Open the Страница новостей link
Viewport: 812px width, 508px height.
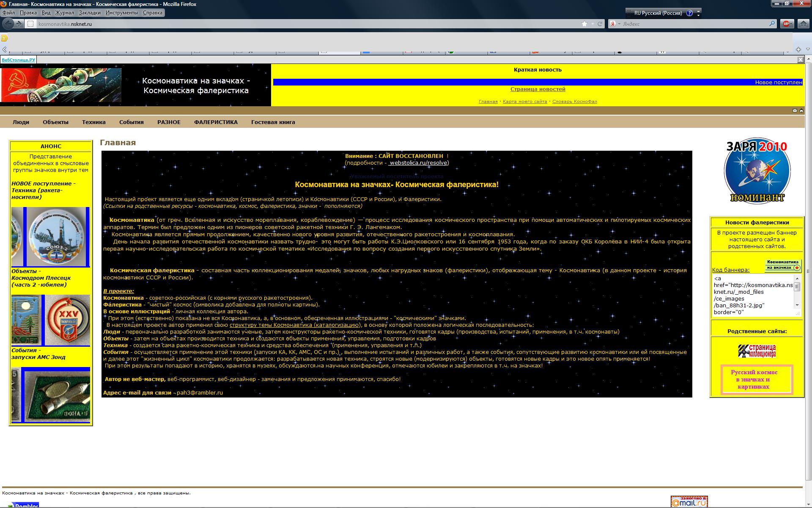pyautogui.click(x=538, y=89)
